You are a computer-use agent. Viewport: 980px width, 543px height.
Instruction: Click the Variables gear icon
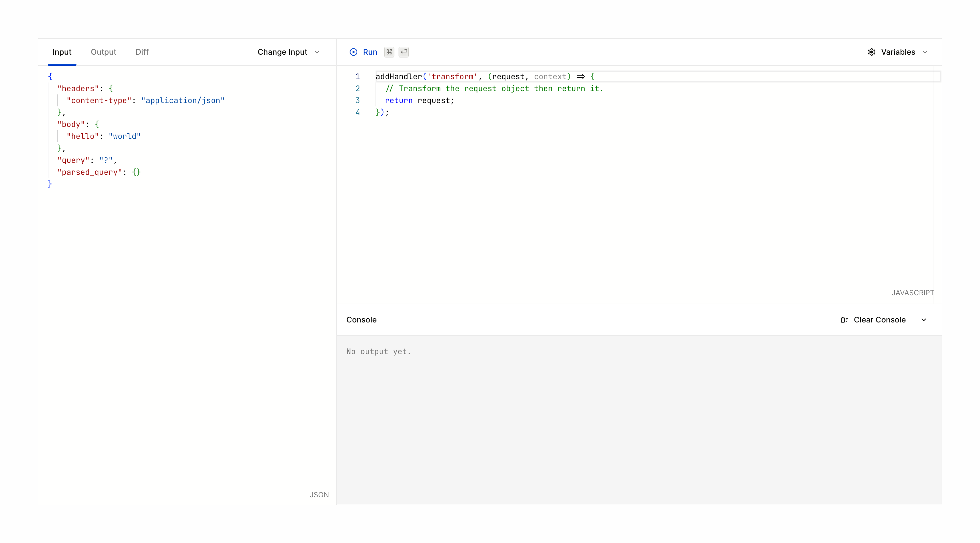872,52
